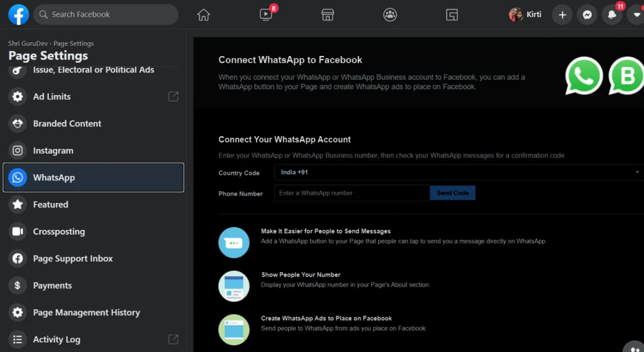
Task: Open Messenger chats icon
Action: click(587, 14)
